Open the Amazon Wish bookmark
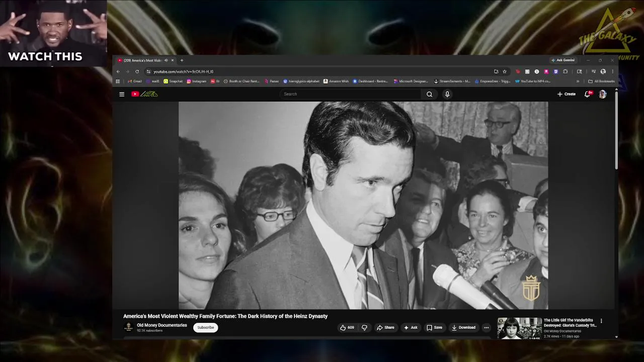 click(336, 81)
